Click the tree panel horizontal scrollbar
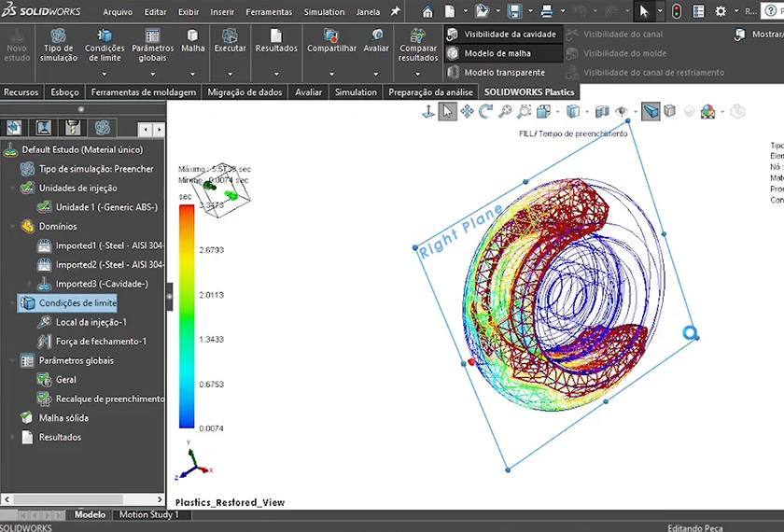This screenshot has width=784, height=532. coord(68,499)
